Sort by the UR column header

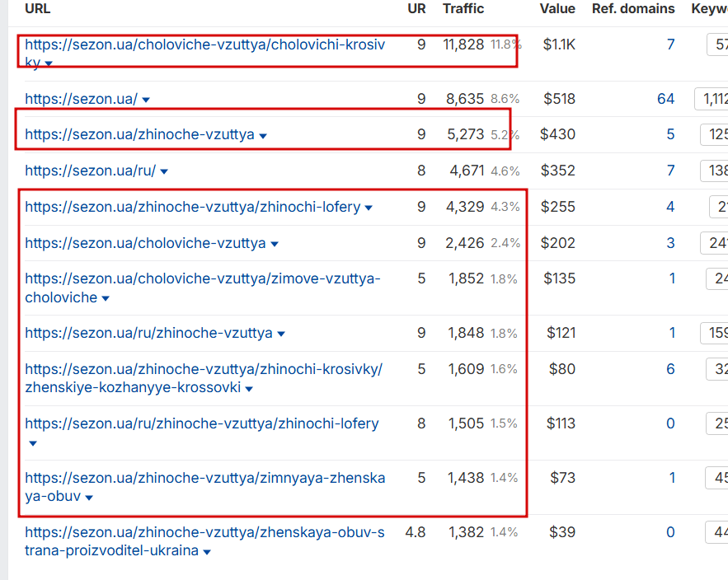(416, 9)
